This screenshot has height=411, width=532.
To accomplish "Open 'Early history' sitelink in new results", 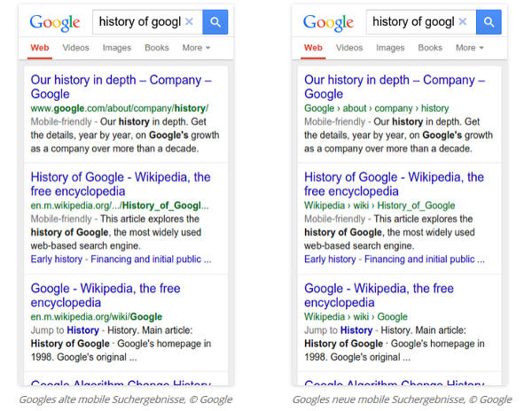I will point(330,260).
